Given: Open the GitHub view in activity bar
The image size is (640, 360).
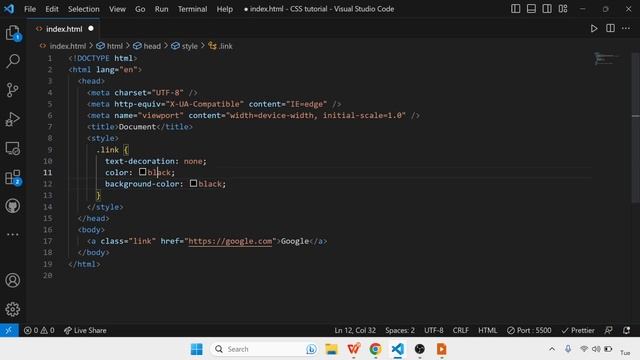Looking at the screenshot, I should pos(13,206).
